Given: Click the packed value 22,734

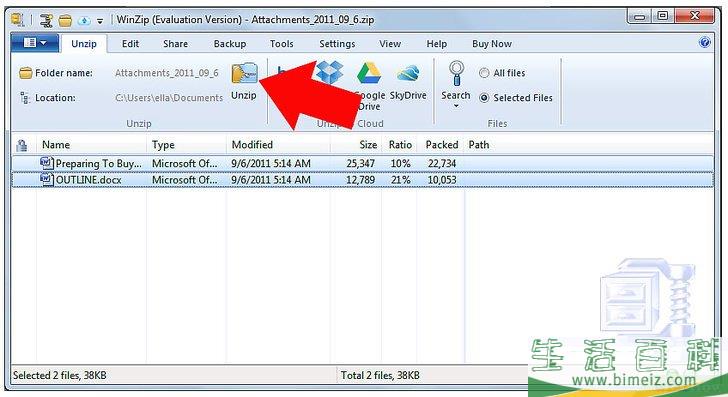Looking at the screenshot, I should click(x=442, y=163).
